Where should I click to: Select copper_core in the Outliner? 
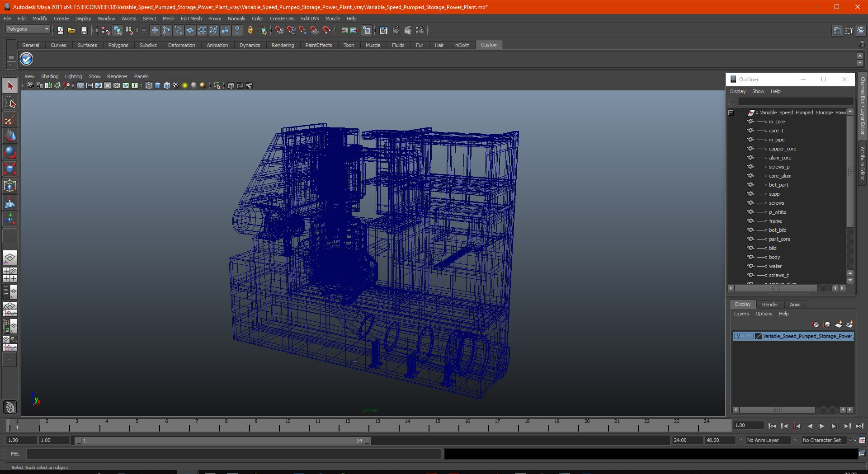click(x=782, y=149)
